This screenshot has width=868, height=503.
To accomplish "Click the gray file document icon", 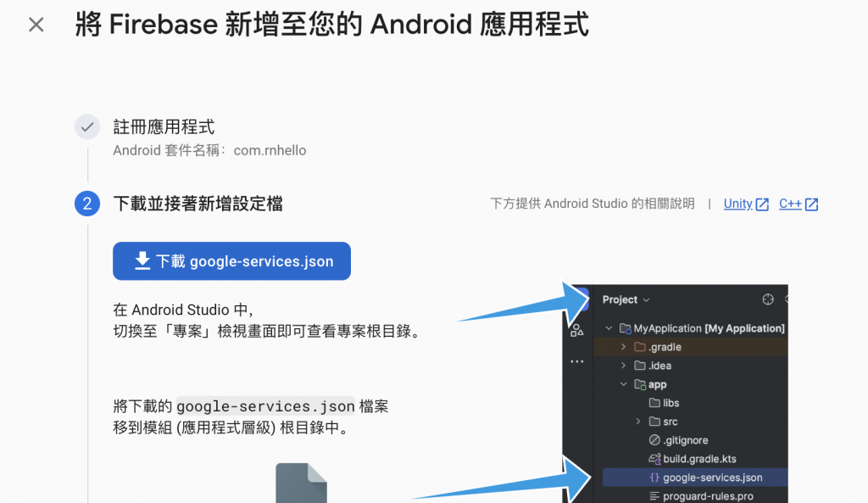I will [x=301, y=483].
